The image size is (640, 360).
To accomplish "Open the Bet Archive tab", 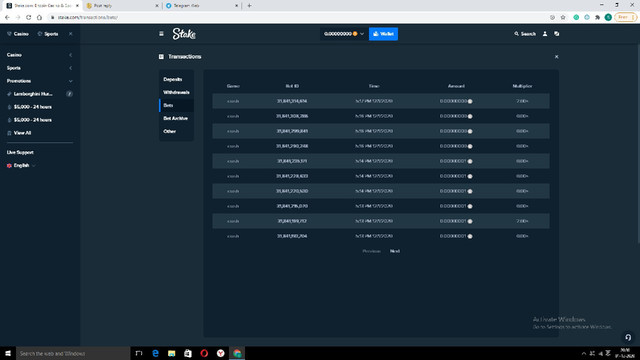I will coord(176,118).
